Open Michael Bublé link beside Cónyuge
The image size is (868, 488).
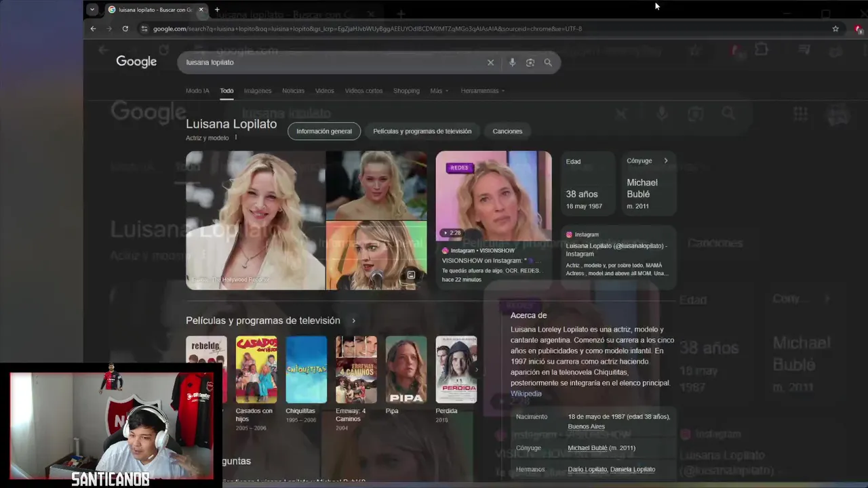point(587,448)
